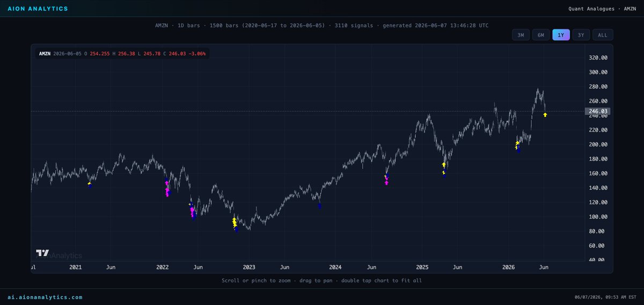The width and height of the screenshot is (644, 305).
Task: Click the 2025 time axis label
Action: [x=422, y=267]
